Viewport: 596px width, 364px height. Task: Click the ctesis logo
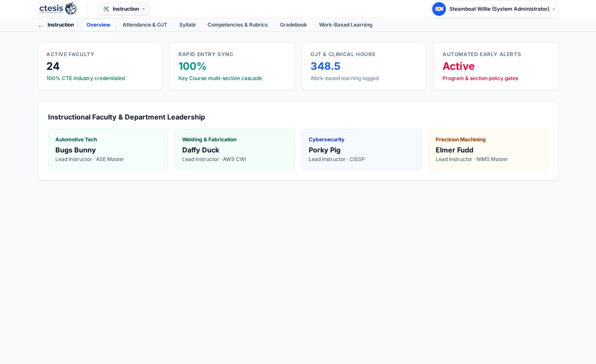(x=57, y=9)
